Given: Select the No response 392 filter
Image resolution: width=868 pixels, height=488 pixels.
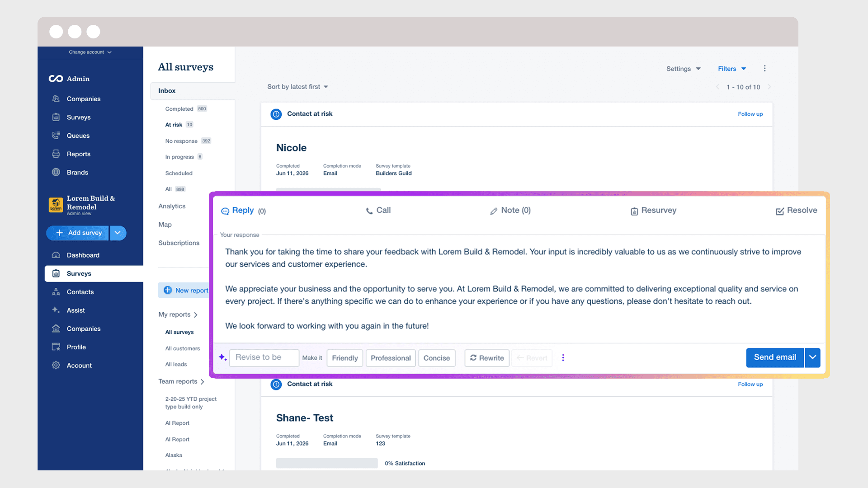Looking at the screenshot, I should click(188, 141).
